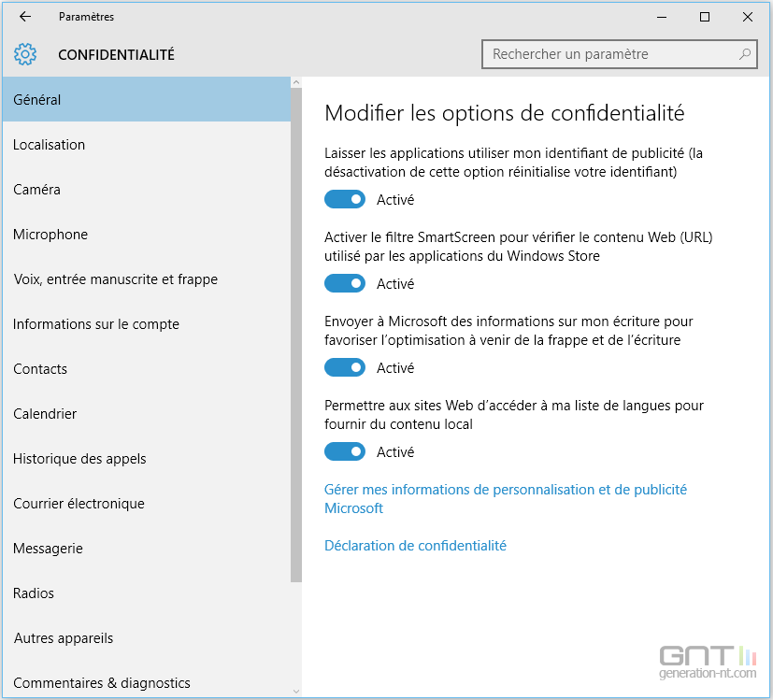Click the sidebar scrollbar track

295,374
